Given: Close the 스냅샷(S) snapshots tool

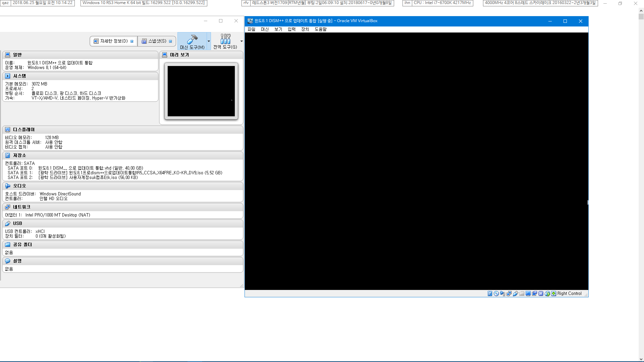Looking at the screenshot, I should [170, 41].
